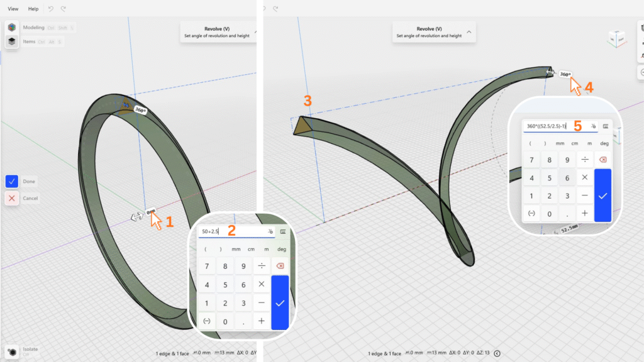Open the View menu
The width and height of the screenshot is (644, 362).
click(x=13, y=9)
